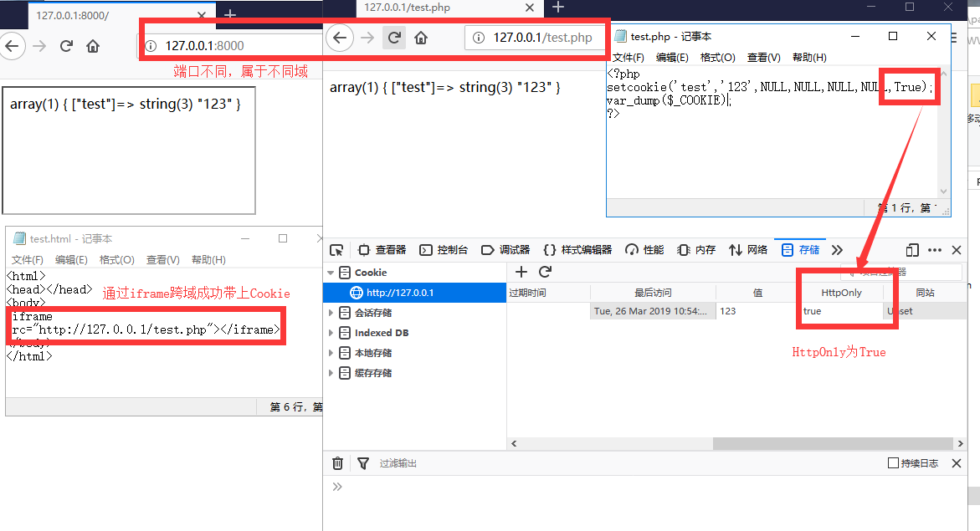Screen dimensions: 980x531
Task: Go to Home in the test.php browser window
Action: pyautogui.click(x=421, y=38)
